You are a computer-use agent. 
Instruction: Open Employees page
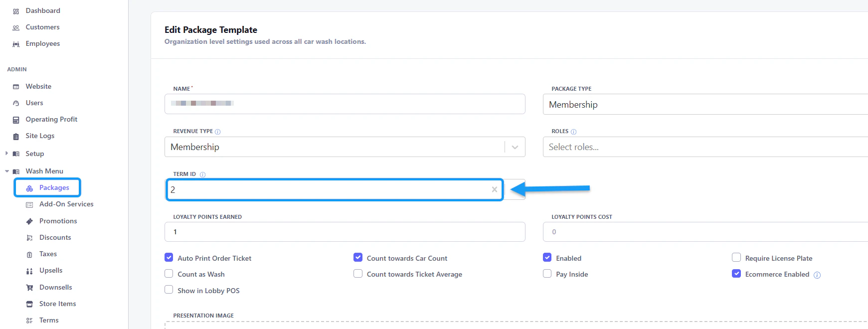click(x=43, y=44)
